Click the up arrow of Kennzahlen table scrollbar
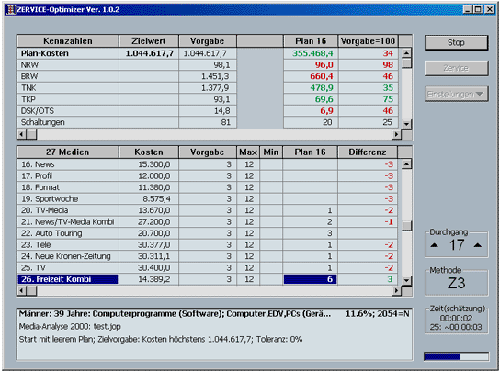The height and width of the screenshot is (372, 500). [406, 53]
